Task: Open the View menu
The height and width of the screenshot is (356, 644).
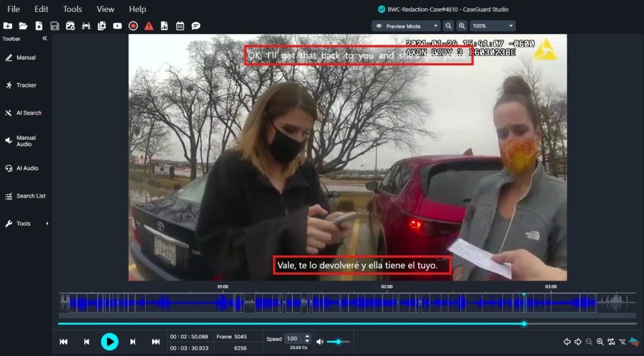Action: coord(106,9)
